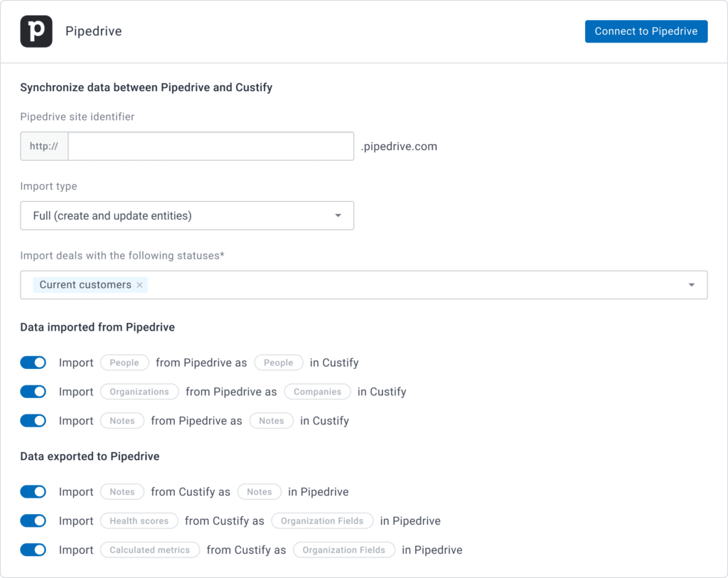The height and width of the screenshot is (578, 728).
Task: Click the Health scores pill label
Action: click(139, 521)
